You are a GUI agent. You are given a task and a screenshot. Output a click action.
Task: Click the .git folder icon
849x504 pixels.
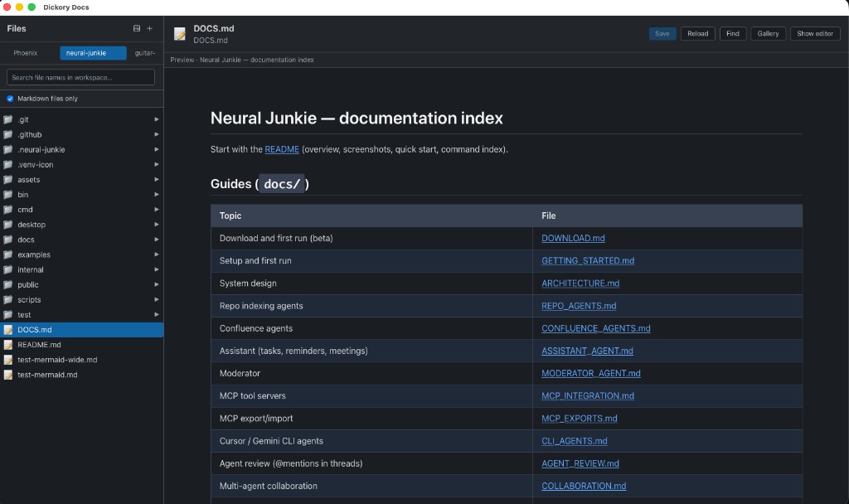[8, 119]
